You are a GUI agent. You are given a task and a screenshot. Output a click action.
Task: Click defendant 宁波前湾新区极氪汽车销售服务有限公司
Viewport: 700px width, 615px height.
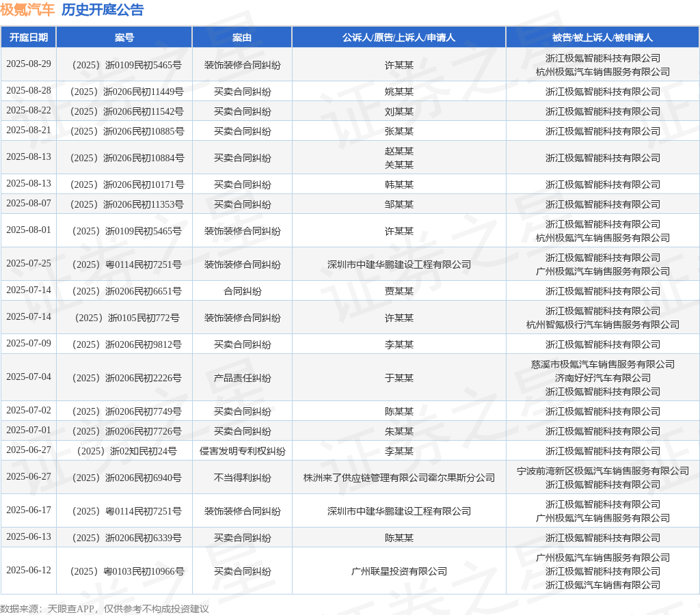coord(603,471)
